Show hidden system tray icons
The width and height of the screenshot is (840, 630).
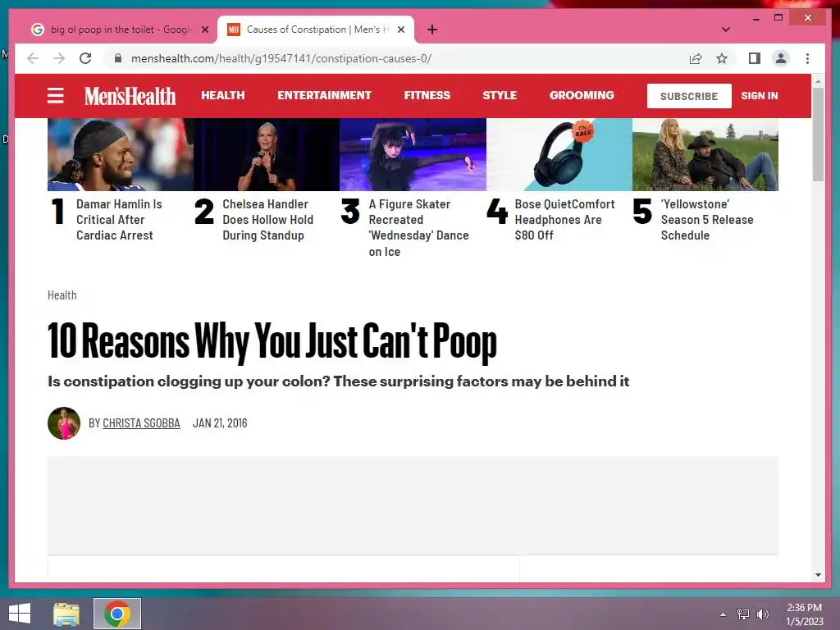tap(724, 614)
